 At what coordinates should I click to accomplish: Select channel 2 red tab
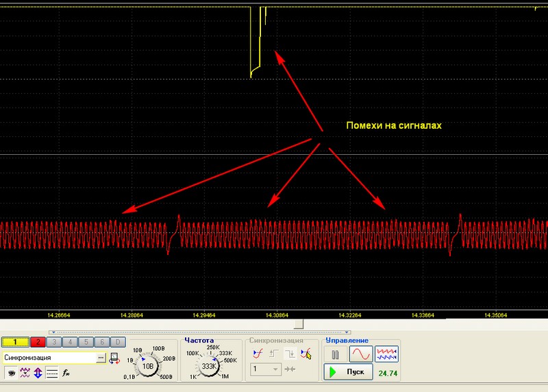point(38,342)
